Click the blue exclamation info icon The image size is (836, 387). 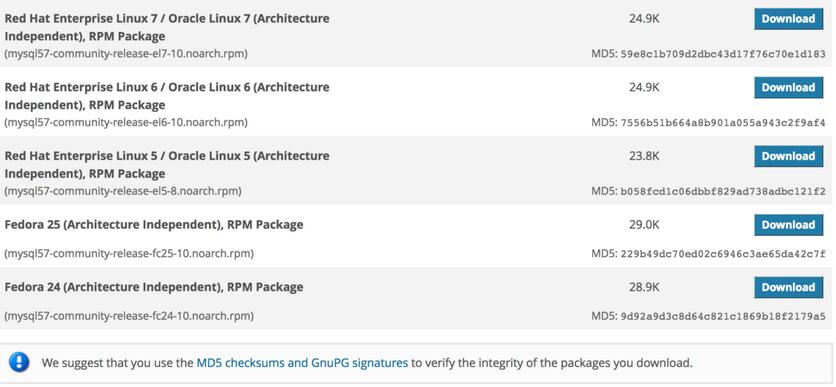[19, 363]
